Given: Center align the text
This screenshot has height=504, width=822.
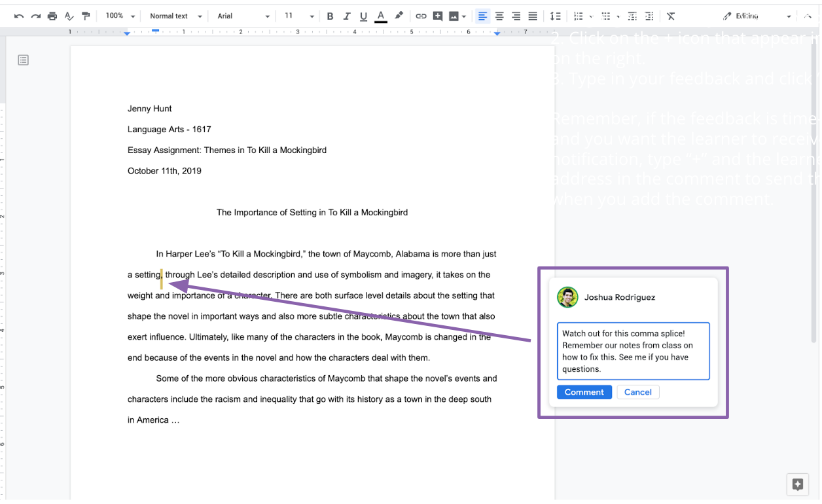Looking at the screenshot, I should pos(499,16).
